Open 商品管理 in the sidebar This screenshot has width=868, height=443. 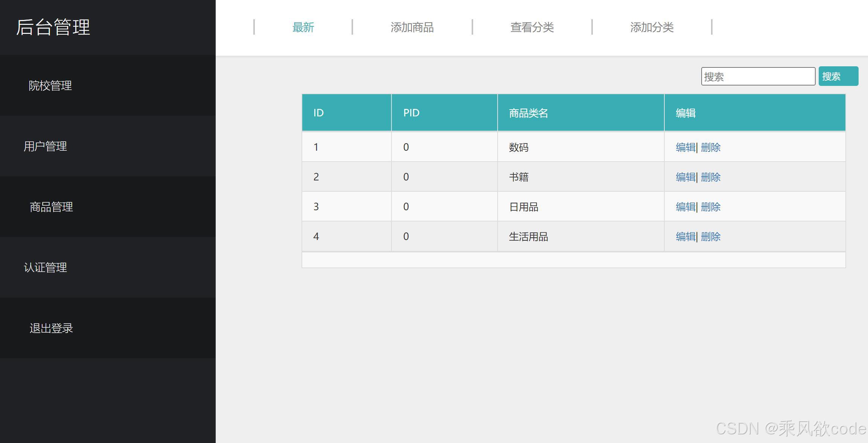[x=51, y=206]
